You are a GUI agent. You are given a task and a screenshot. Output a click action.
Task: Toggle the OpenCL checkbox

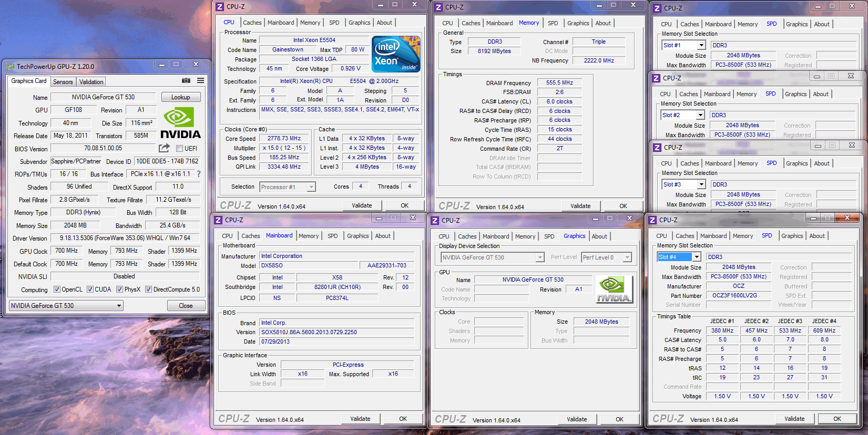coord(57,289)
